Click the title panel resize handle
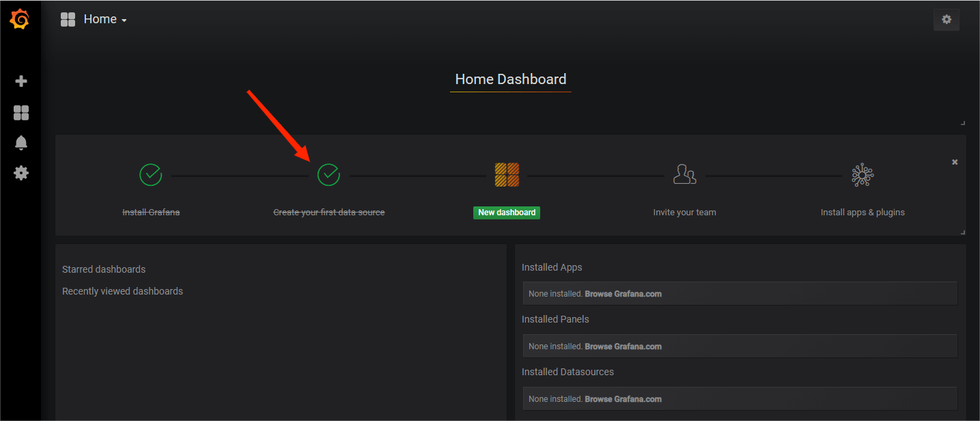Viewport: 980px width, 421px height. point(963,123)
